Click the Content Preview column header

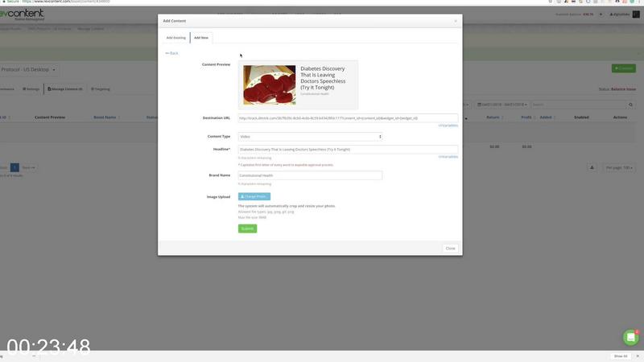[50, 117]
